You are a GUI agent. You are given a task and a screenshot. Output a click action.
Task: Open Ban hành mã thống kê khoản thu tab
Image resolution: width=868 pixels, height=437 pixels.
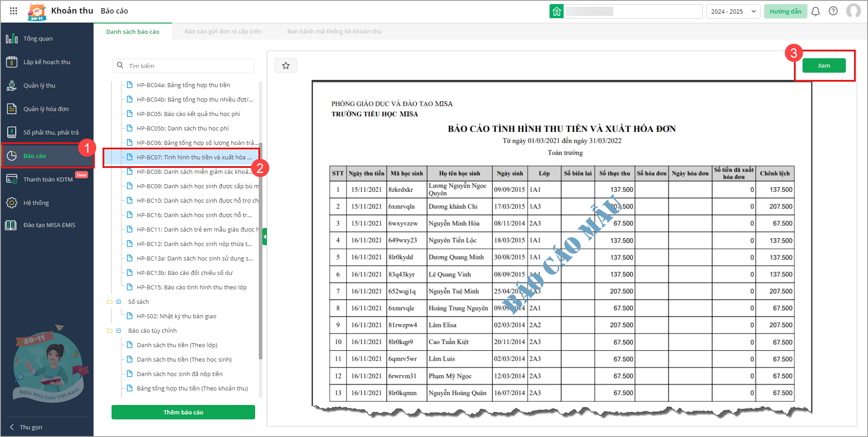tap(335, 32)
